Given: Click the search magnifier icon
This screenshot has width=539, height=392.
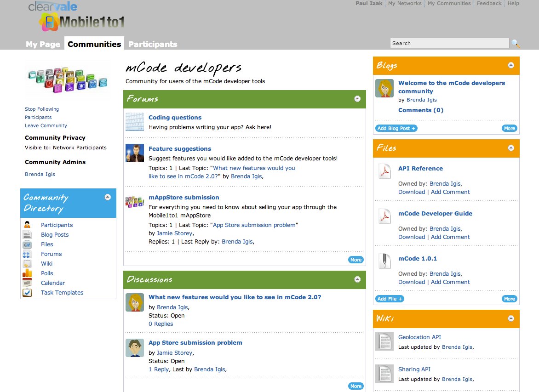Looking at the screenshot, I should coord(515,43).
